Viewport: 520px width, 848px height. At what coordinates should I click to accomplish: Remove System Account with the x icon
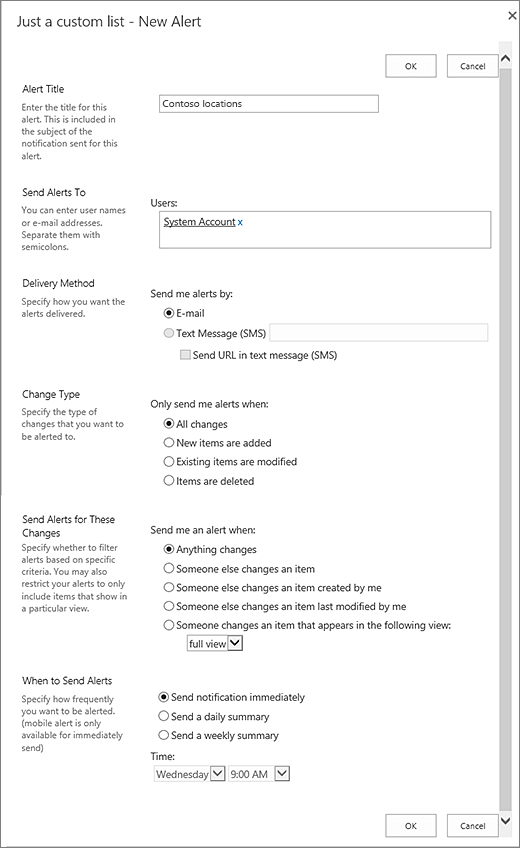pyautogui.click(x=240, y=222)
